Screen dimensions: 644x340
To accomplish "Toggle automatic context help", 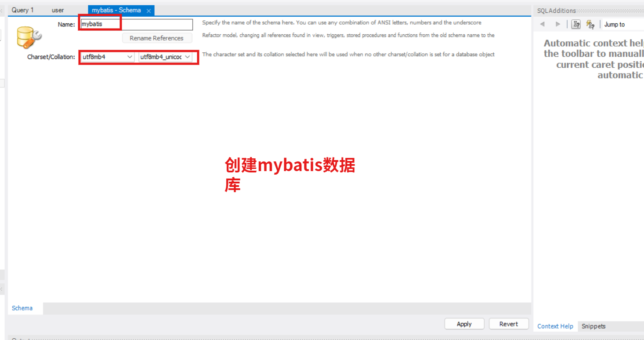I will pos(590,24).
